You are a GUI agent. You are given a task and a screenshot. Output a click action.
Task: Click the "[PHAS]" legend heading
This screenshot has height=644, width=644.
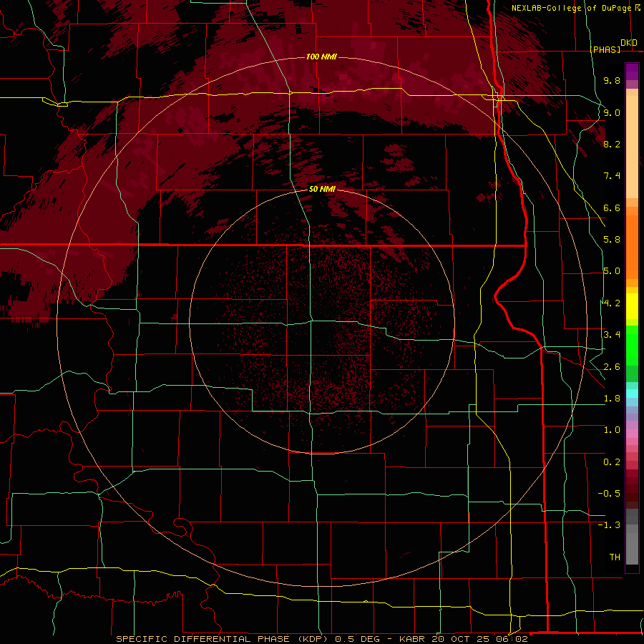pos(605,49)
